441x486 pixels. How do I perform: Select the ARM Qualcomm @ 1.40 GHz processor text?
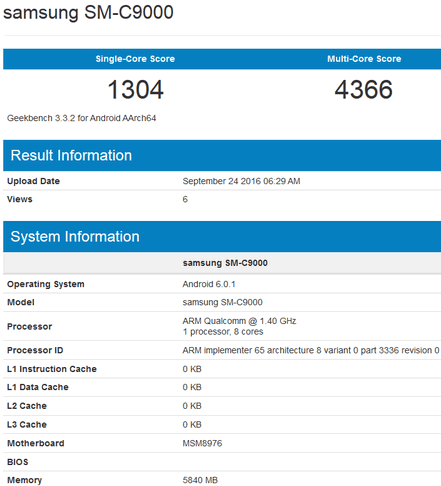point(239,321)
